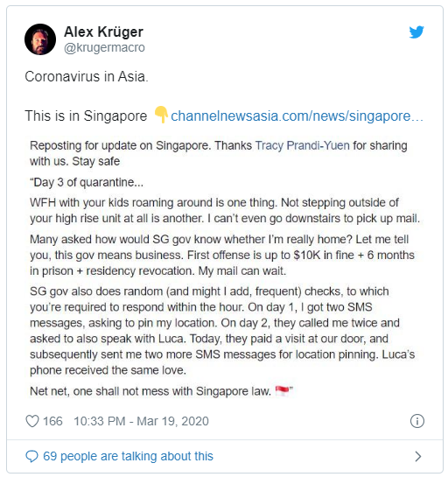Click the speech bubble reply icon
The image size is (448, 477).
[31, 456]
